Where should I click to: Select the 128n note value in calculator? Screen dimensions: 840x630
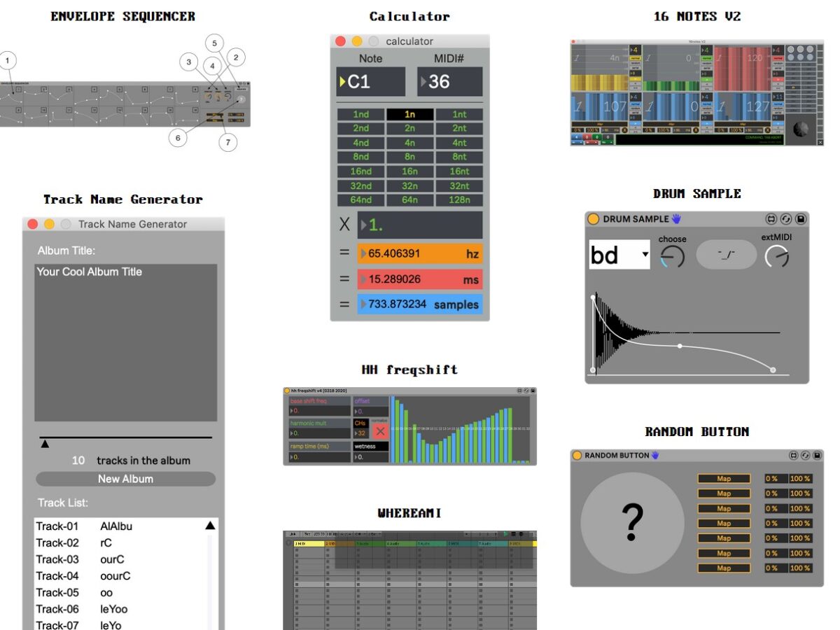tap(459, 200)
